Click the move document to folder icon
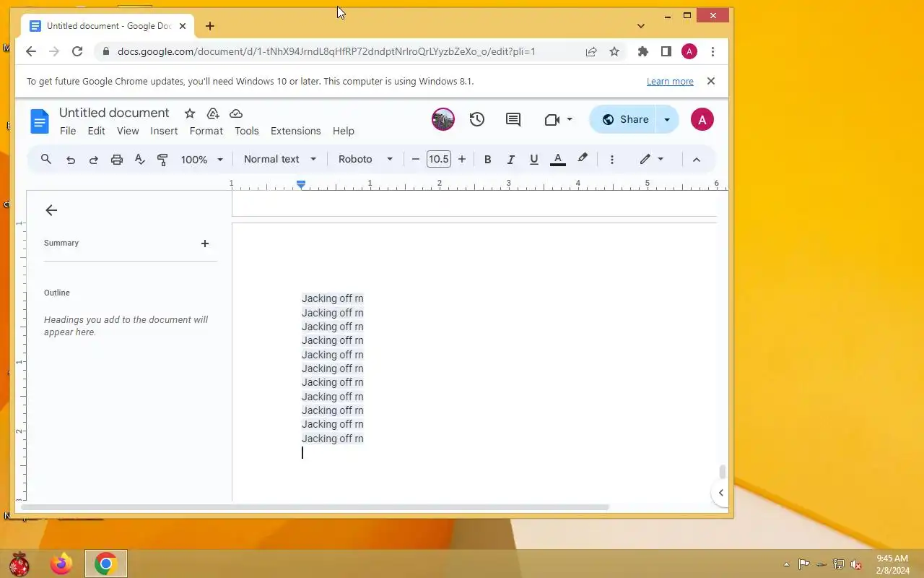The height and width of the screenshot is (578, 924). click(213, 113)
